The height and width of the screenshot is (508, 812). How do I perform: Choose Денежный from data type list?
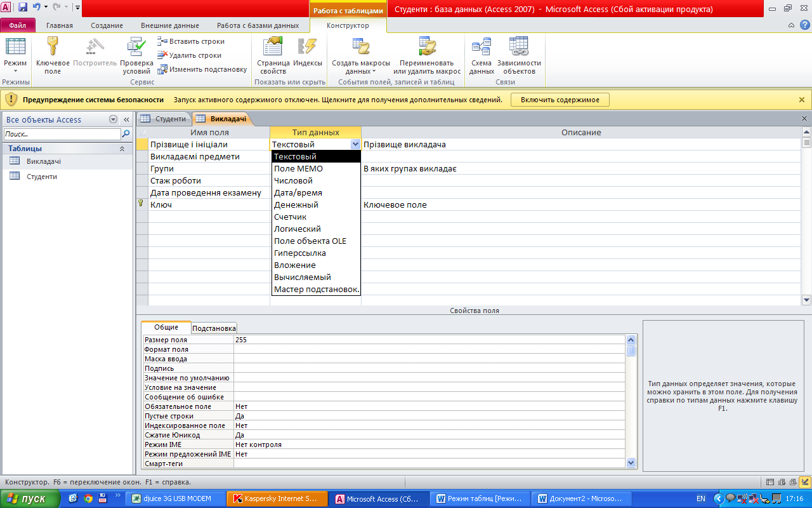point(316,204)
